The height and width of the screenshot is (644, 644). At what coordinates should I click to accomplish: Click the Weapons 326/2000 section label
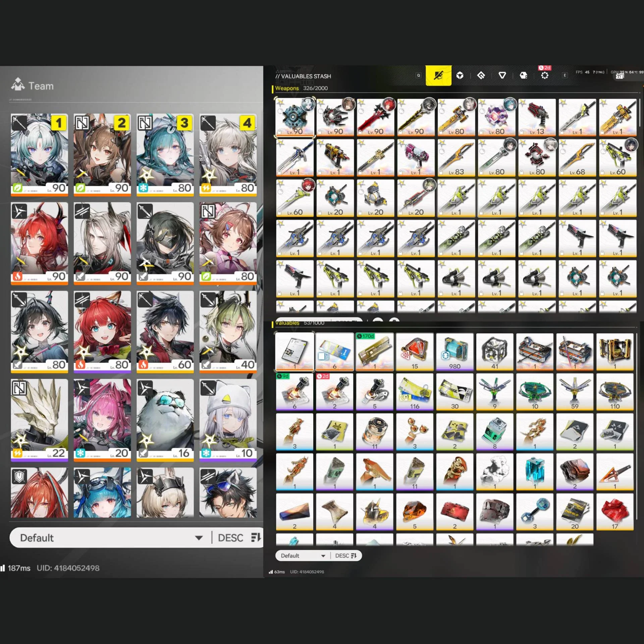coord(302,88)
